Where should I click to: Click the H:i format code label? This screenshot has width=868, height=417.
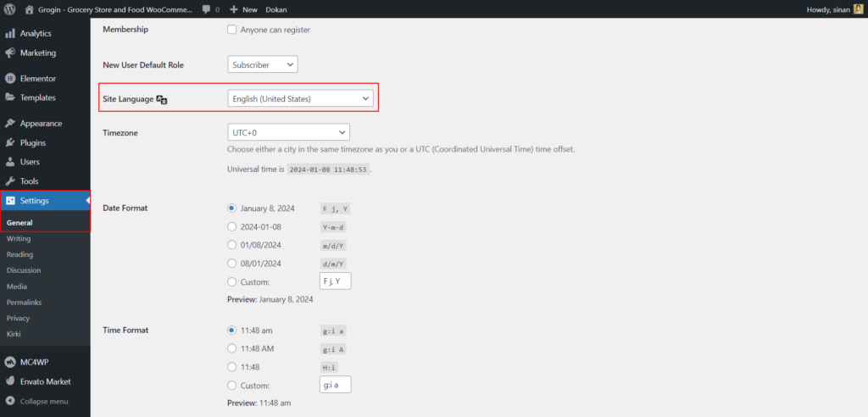tap(330, 367)
